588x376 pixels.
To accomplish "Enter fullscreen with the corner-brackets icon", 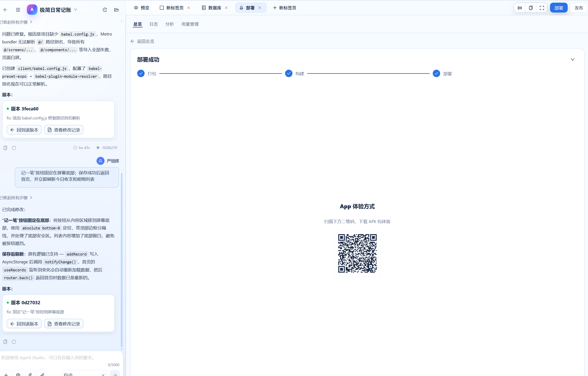I will pos(542,8).
